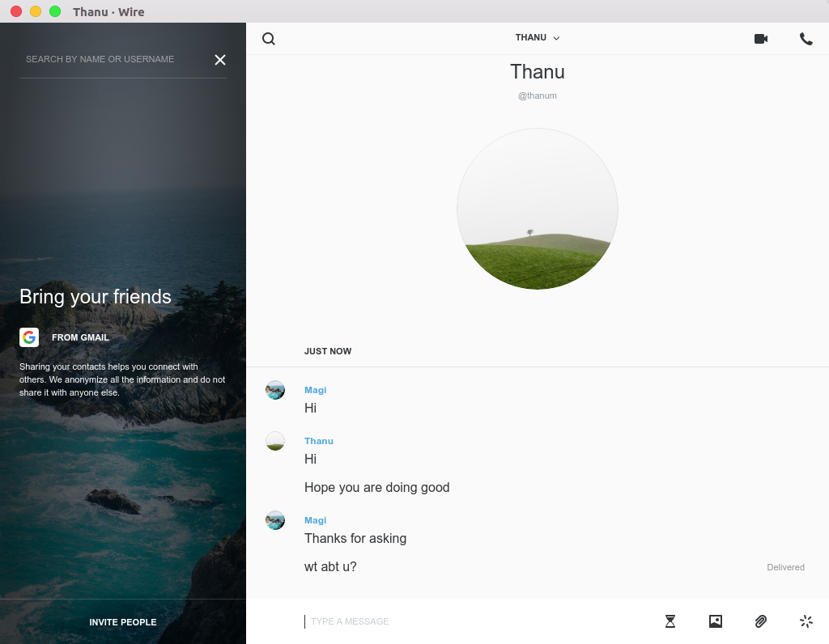Start a video call with Thanu
This screenshot has width=829, height=644.
tap(761, 39)
